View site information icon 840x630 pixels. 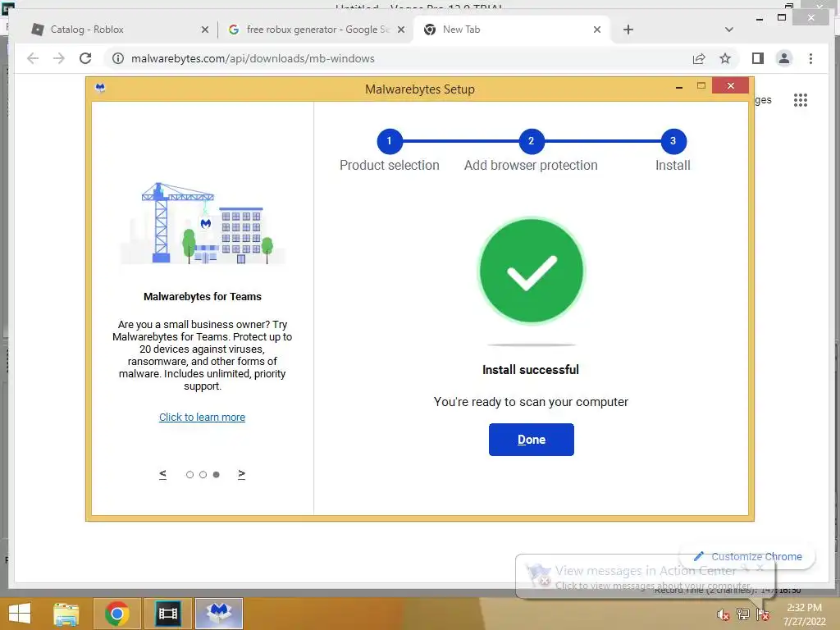[x=118, y=58]
